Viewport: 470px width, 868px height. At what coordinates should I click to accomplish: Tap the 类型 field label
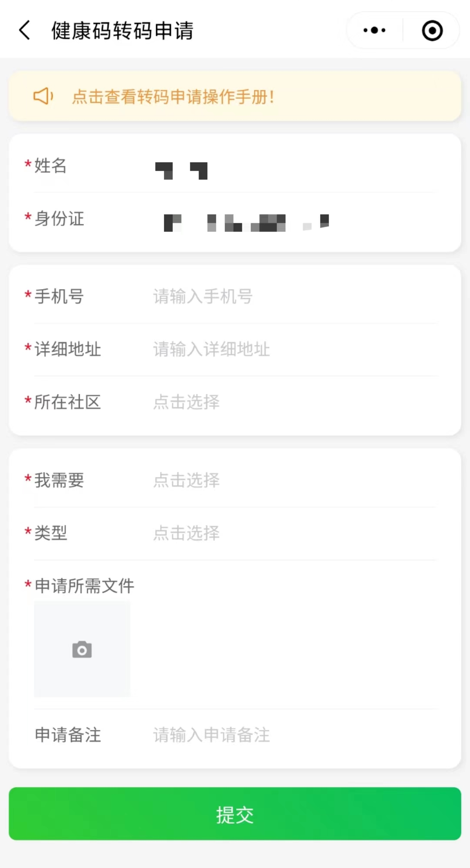(51, 533)
